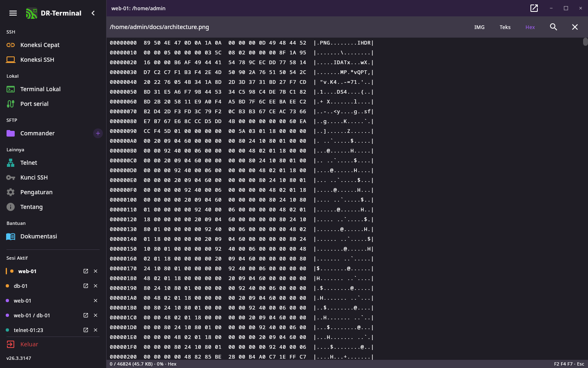This screenshot has height=368, width=588.
Task: Click the Pengaturan gear icon
Action: (x=11, y=192)
